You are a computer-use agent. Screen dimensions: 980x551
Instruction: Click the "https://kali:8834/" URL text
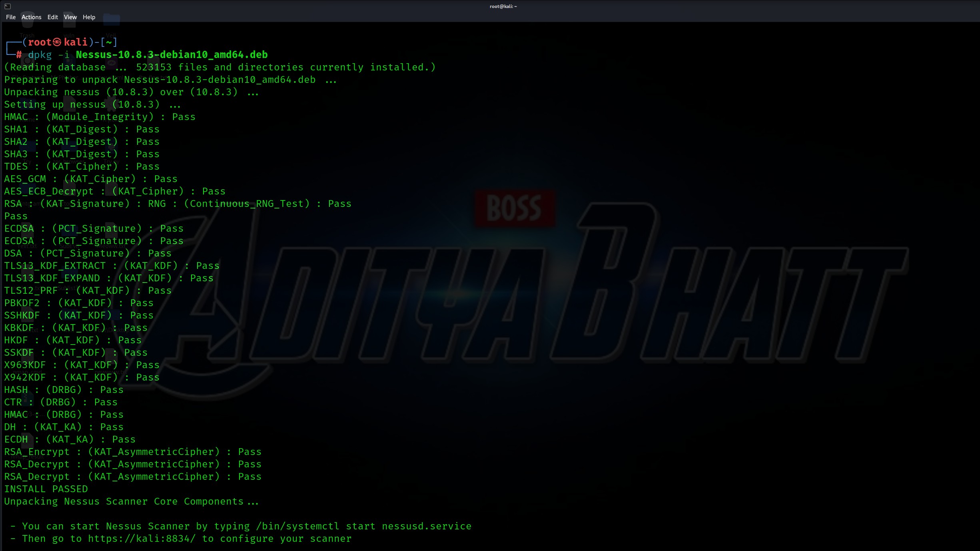(142, 539)
